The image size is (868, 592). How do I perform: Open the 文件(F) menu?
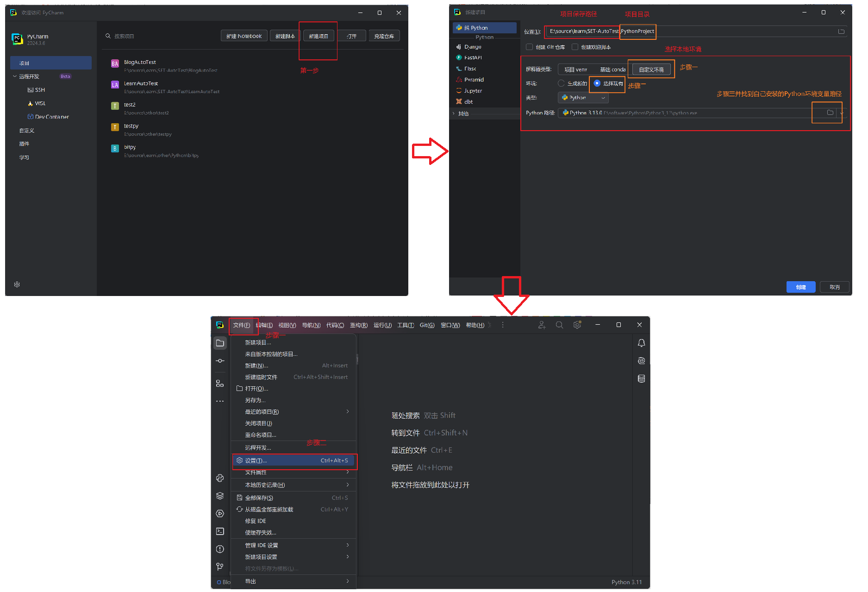pyautogui.click(x=242, y=325)
